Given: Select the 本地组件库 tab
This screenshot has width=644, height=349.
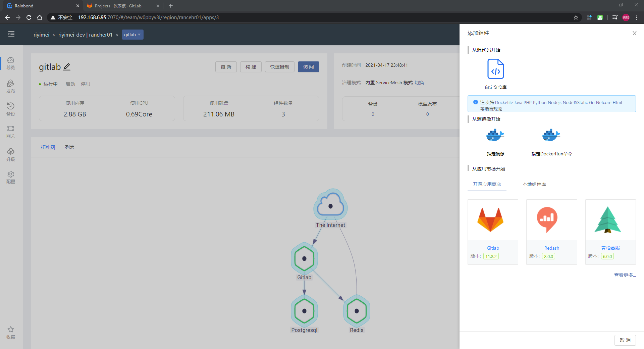Looking at the screenshot, I should pyautogui.click(x=534, y=184).
